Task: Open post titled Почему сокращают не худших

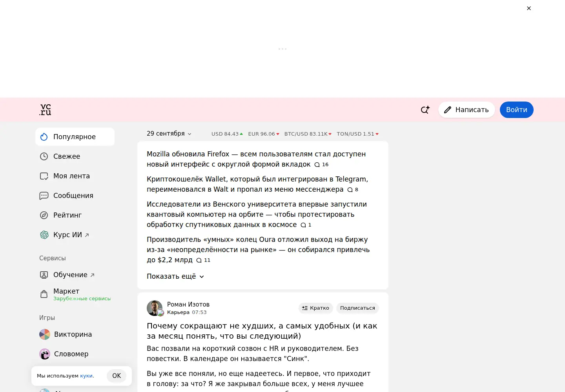Action: click(x=262, y=331)
